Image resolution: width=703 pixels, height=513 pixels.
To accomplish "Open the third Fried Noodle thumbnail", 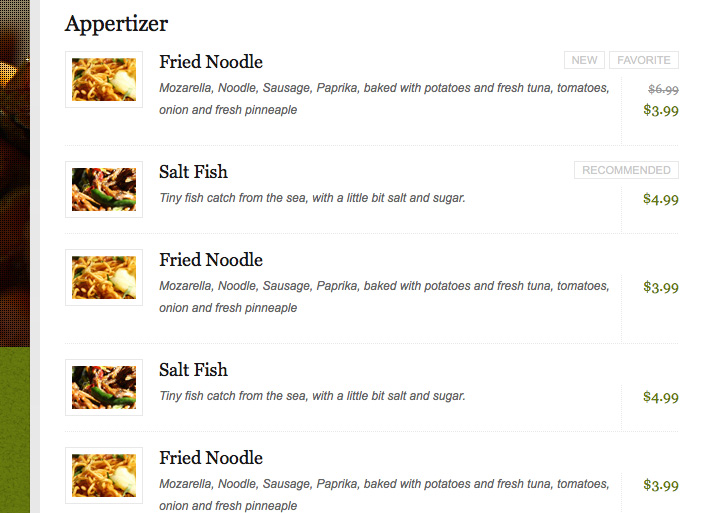I will [104, 475].
